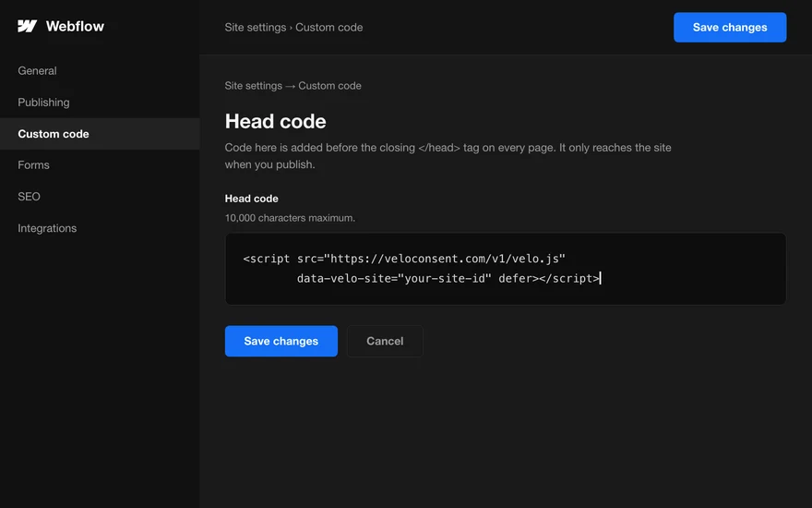Click Save changes in the top bar
The image size is (812, 508).
click(730, 28)
